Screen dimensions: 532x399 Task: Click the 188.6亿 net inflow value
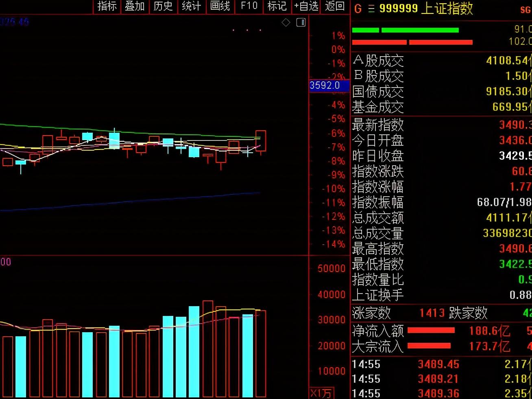point(489,331)
